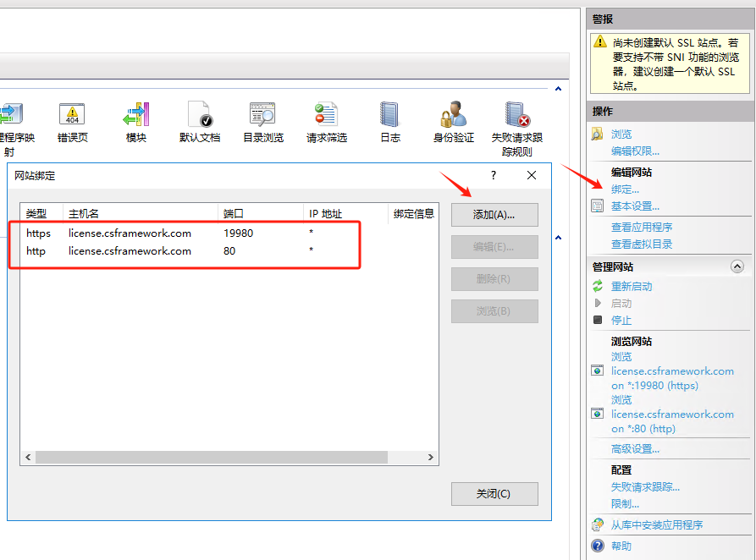This screenshot has width=756, height=560.
Task: Open the Failed Request Tracing (失败请求跟踪...) link
Action: coord(645,487)
